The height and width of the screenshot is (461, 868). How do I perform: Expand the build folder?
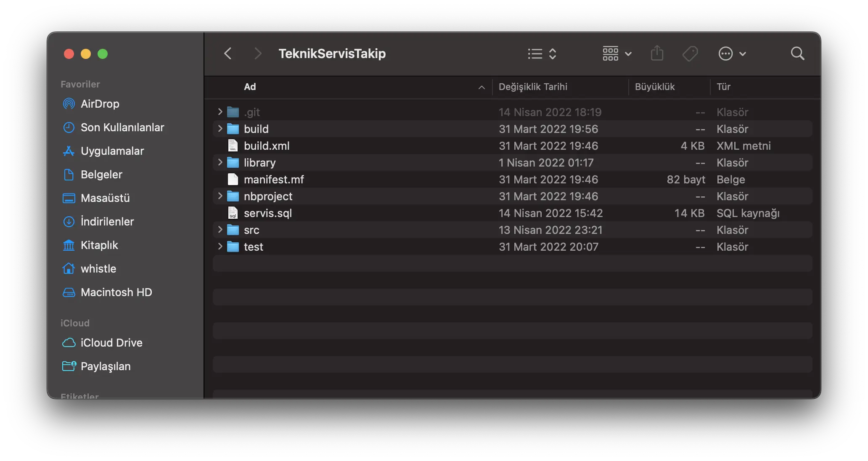point(220,129)
